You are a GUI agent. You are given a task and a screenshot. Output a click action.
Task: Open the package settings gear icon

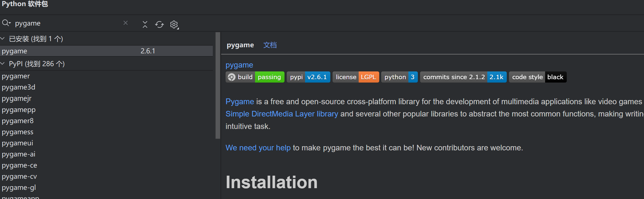174,25
